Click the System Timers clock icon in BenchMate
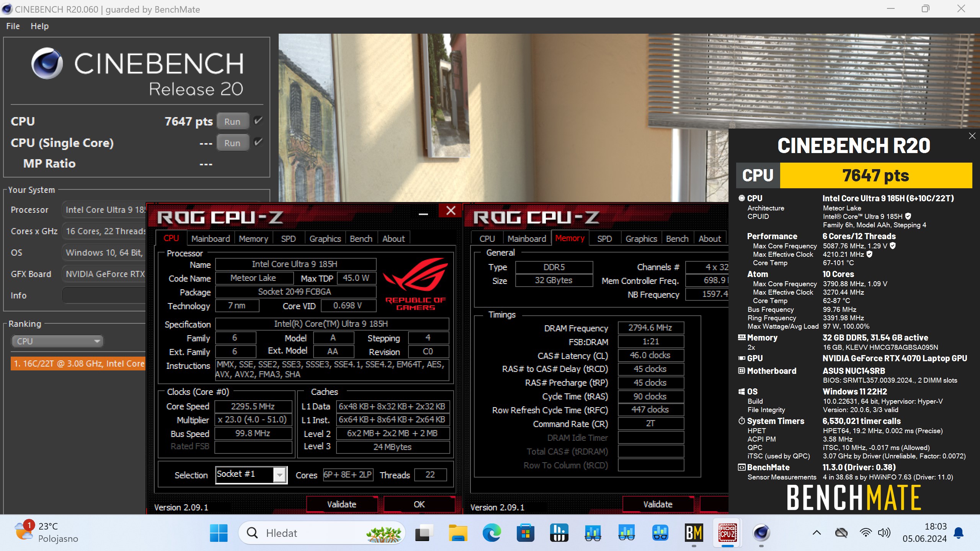The width and height of the screenshot is (980, 551). coord(742,421)
